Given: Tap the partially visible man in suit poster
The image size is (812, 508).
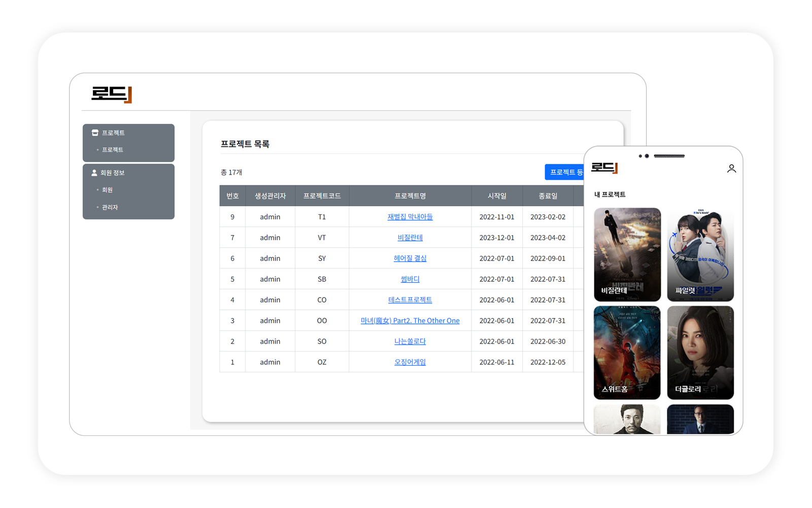Looking at the screenshot, I should tap(700, 419).
